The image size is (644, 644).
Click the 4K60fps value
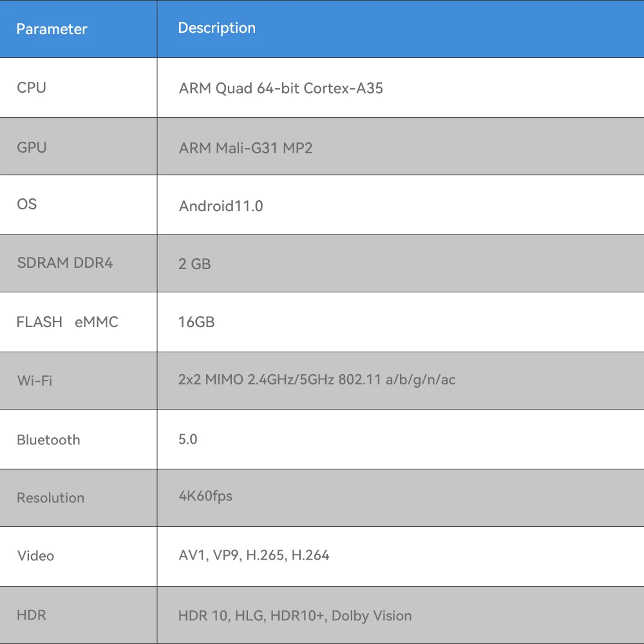point(205,496)
